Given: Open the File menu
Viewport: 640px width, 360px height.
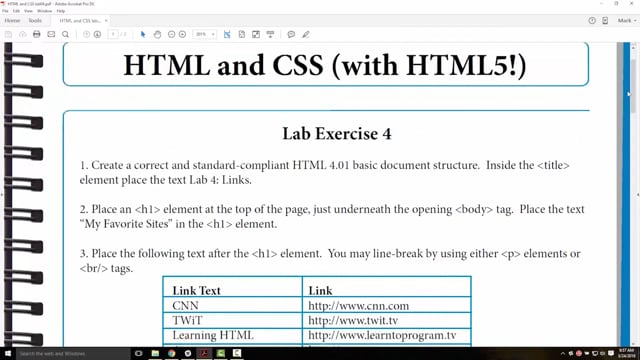Looking at the screenshot, I should click(5, 11).
